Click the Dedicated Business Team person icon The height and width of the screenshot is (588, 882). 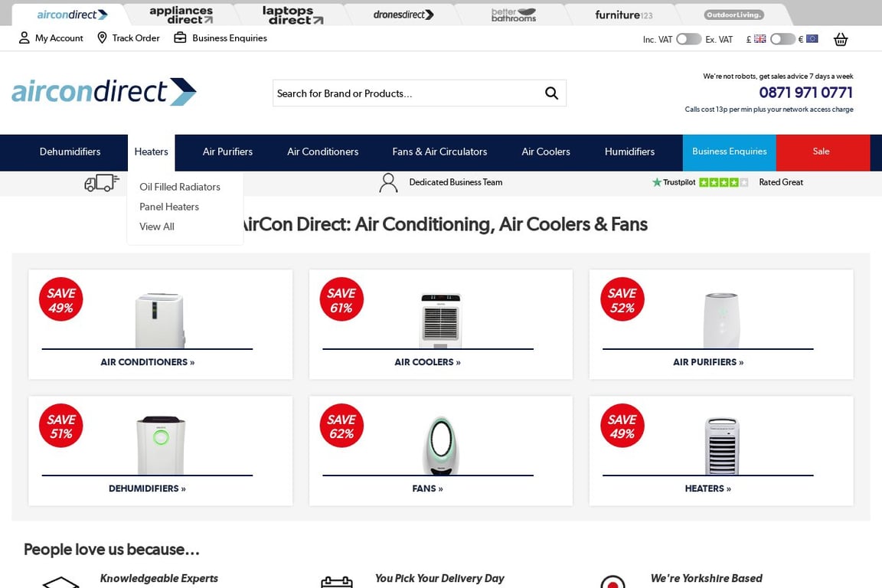(x=388, y=182)
